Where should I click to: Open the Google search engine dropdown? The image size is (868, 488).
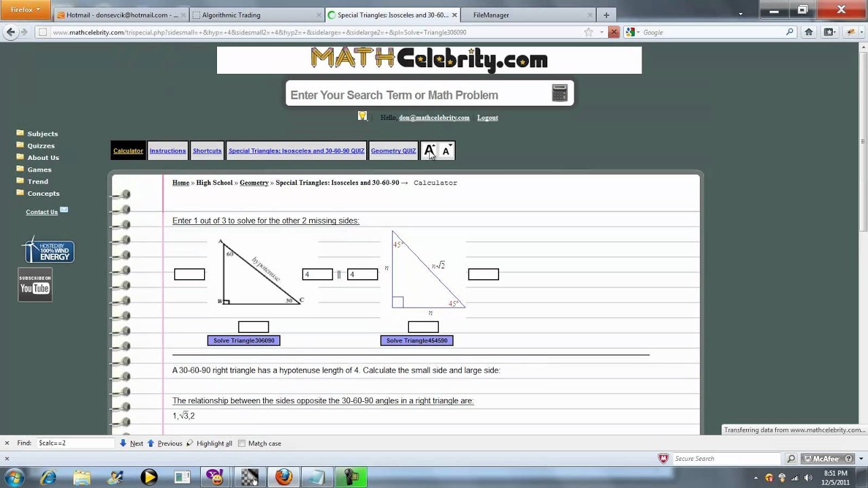click(633, 32)
